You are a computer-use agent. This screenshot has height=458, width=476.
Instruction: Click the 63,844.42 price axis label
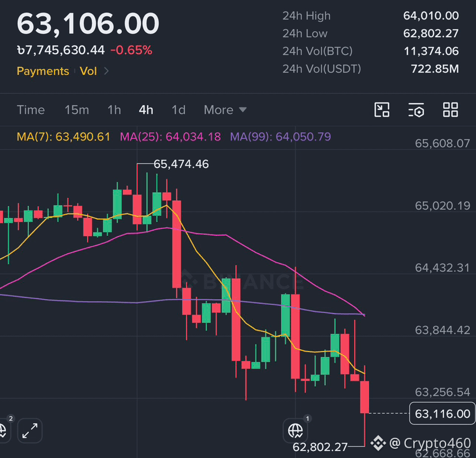tap(442, 330)
